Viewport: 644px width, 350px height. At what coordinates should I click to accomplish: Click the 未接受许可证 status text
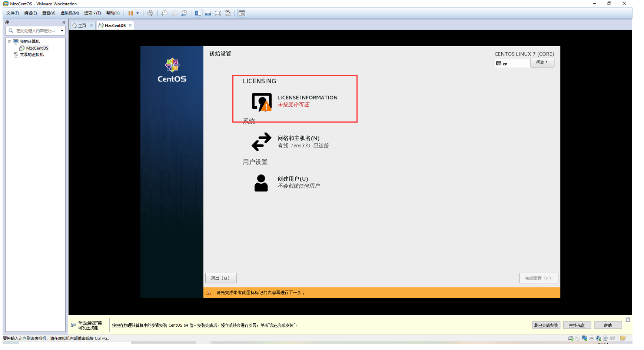click(x=293, y=105)
